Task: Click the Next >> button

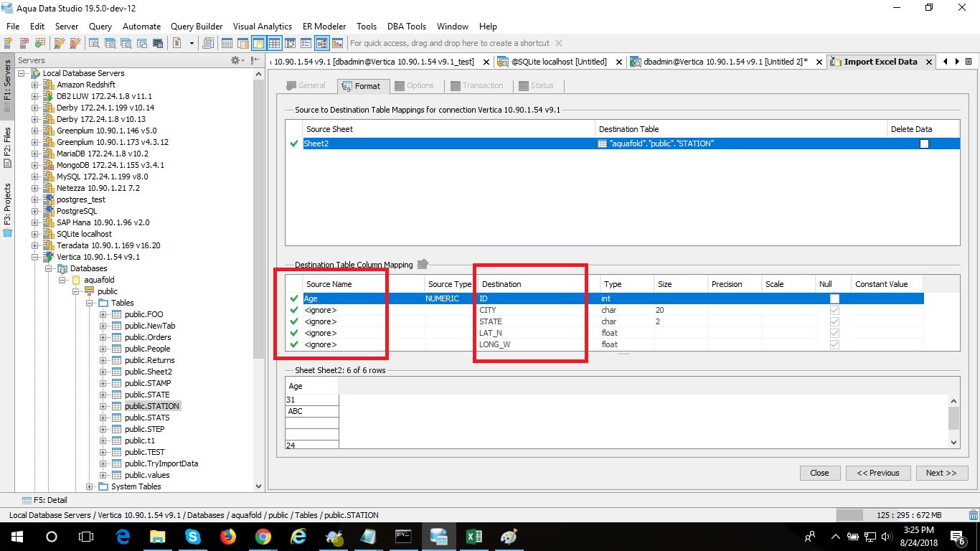Action: (941, 473)
